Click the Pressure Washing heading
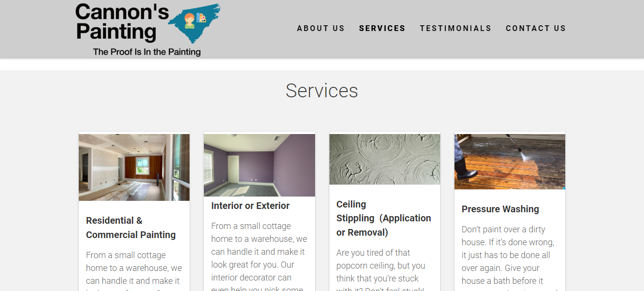This screenshot has height=291, width=644. [500, 209]
